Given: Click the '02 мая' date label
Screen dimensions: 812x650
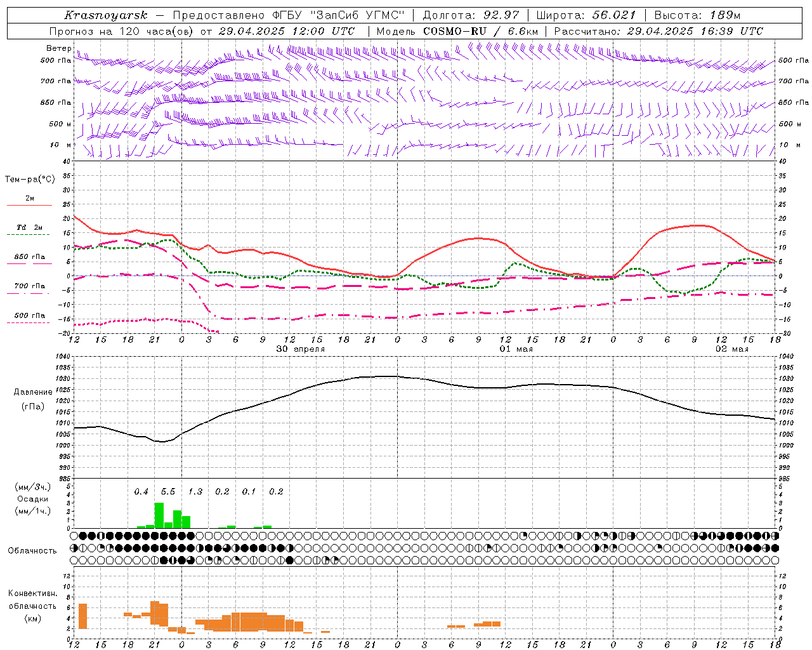Looking at the screenshot, I should [x=732, y=349].
